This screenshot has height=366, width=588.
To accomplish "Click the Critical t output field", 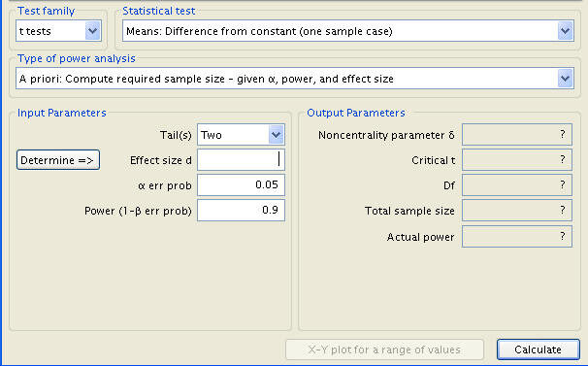I will tap(517, 160).
